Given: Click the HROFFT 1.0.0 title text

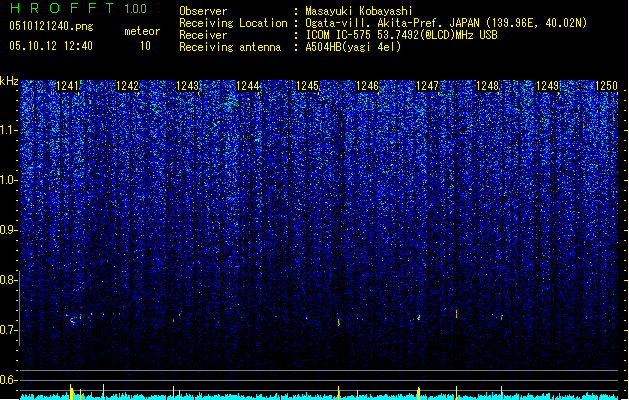Looking at the screenshot, I should tap(78, 8).
